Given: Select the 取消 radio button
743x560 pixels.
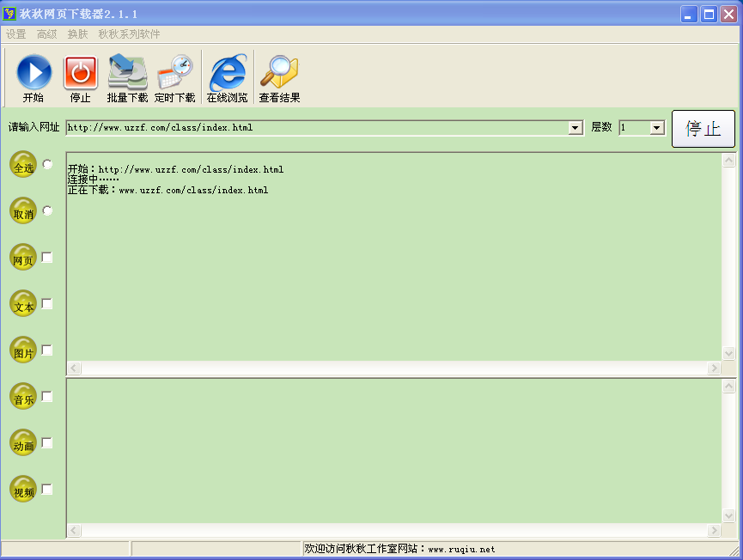Looking at the screenshot, I should coord(47,210).
